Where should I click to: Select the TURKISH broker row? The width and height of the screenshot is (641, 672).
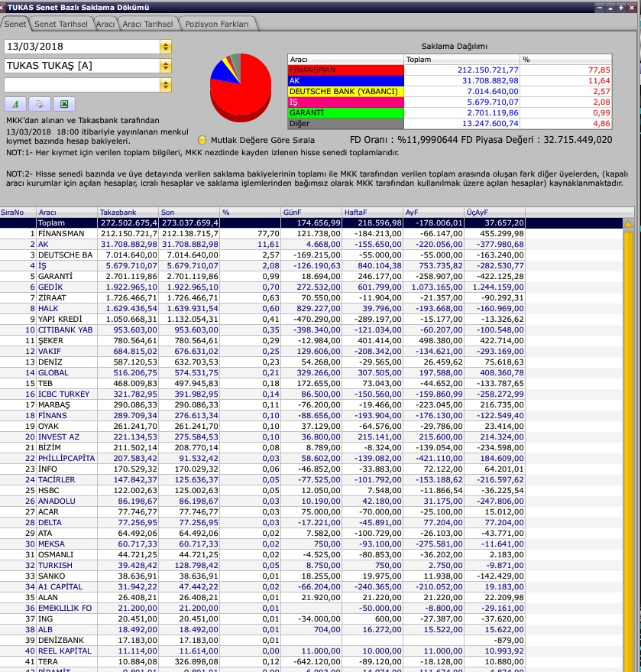(x=311, y=565)
